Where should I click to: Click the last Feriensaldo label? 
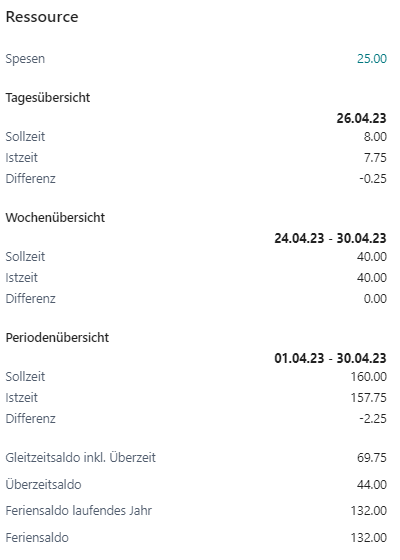(x=37, y=538)
